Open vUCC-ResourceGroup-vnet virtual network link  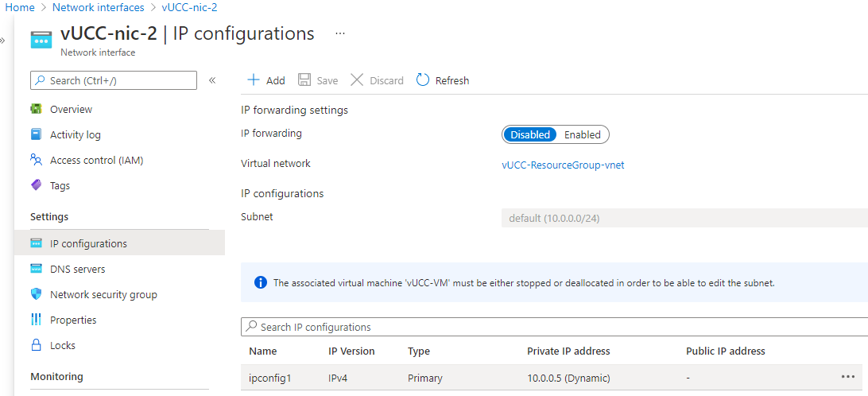[x=563, y=165]
